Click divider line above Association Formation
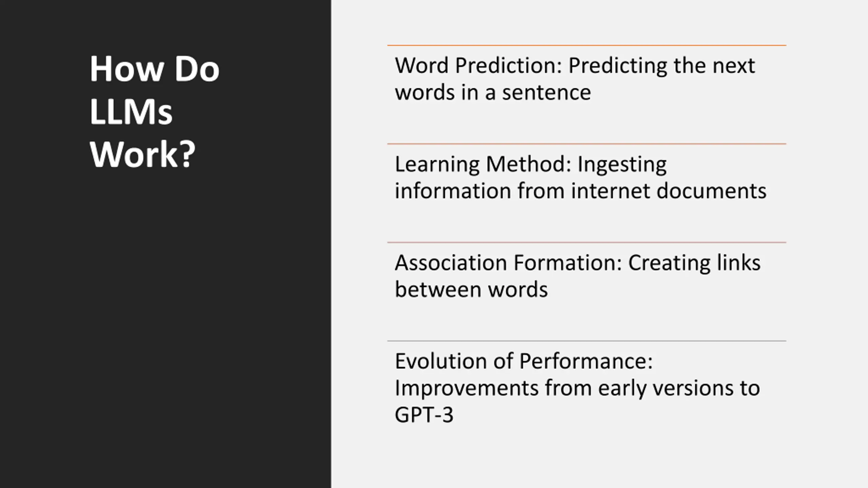Screen dimensions: 868x488 (587, 242)
